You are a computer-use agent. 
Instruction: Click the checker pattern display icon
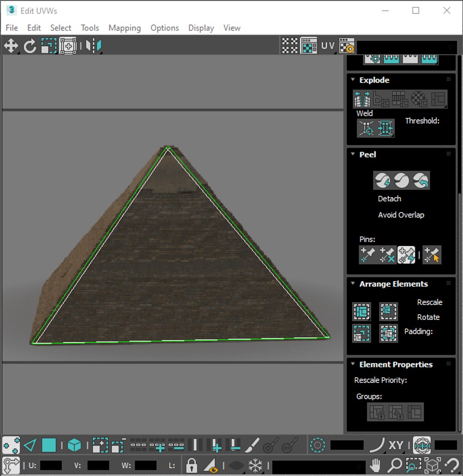(x=290, y=46)
